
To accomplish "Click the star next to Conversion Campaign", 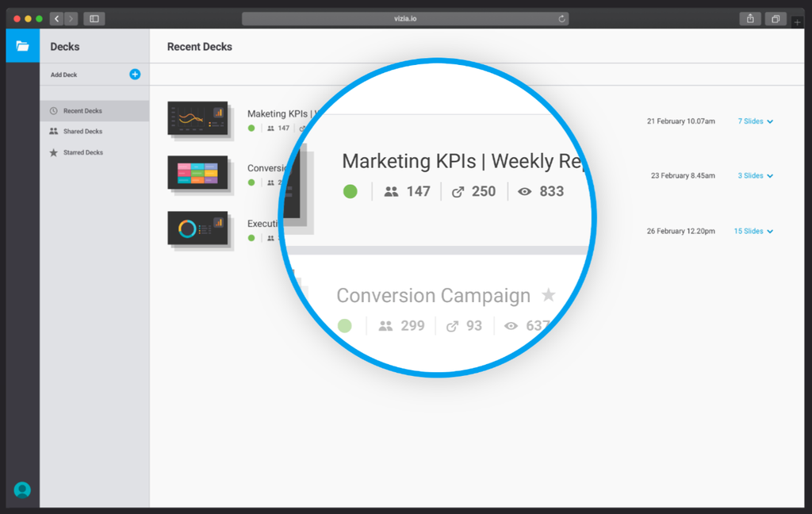I will [548, 296].
